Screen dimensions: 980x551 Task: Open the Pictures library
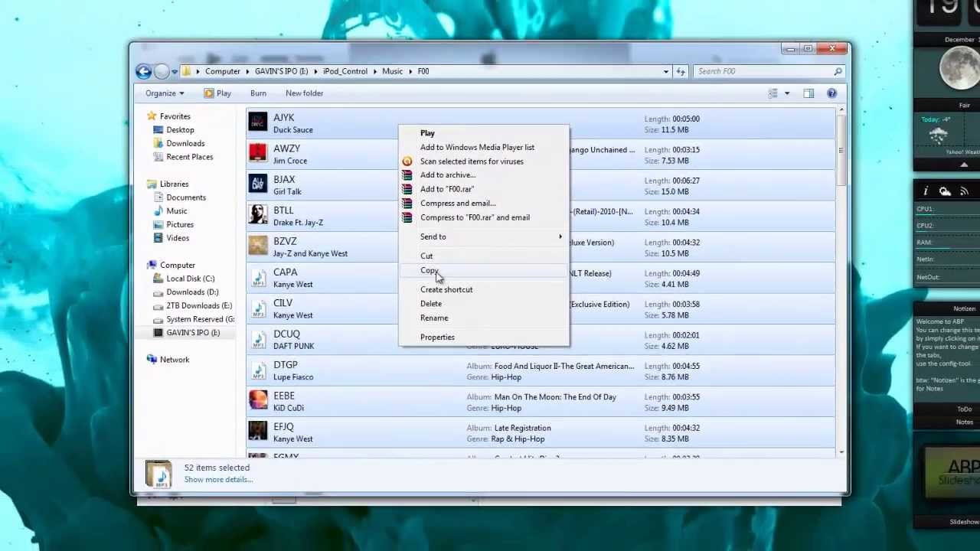pos(180,224)
